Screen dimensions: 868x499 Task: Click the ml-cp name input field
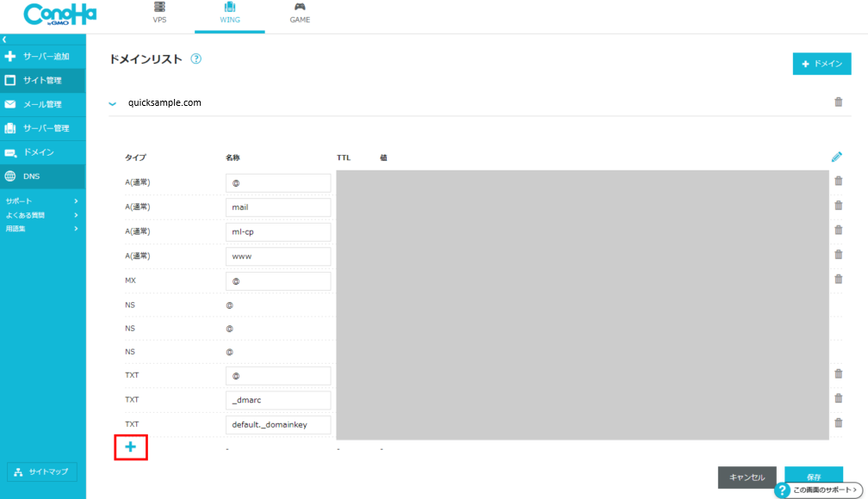point(278,232)
